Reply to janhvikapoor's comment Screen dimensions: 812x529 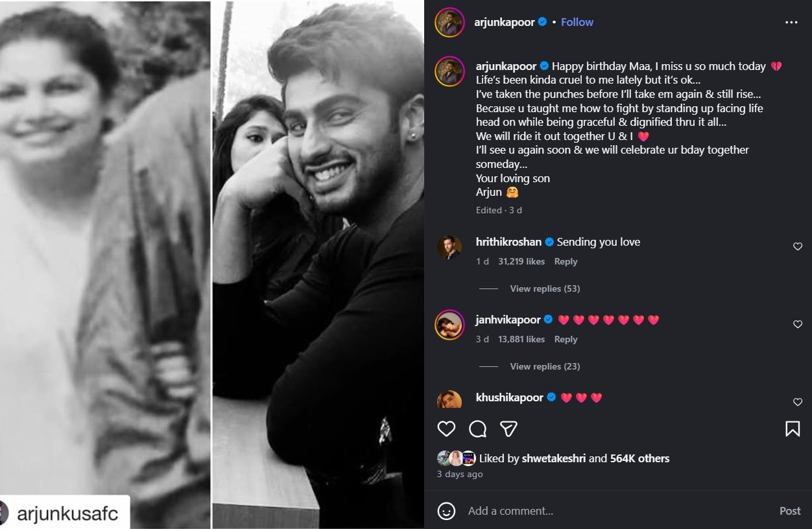(566, 339)
